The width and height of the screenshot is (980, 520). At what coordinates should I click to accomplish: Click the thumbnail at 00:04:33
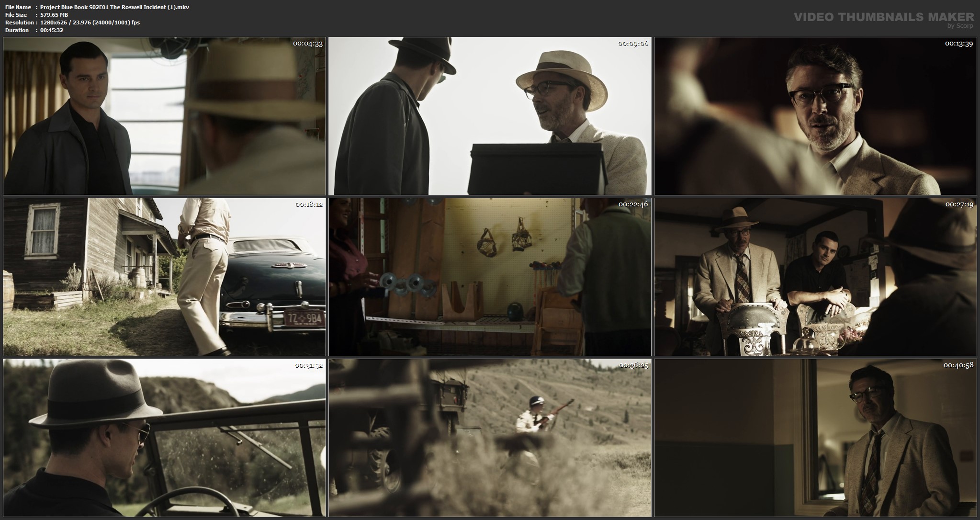[x=164, y=116]
